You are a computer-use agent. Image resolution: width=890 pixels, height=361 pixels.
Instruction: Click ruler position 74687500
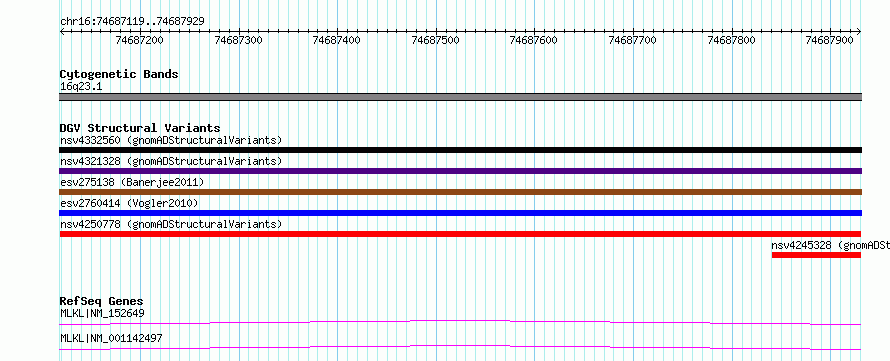[435, 40]
